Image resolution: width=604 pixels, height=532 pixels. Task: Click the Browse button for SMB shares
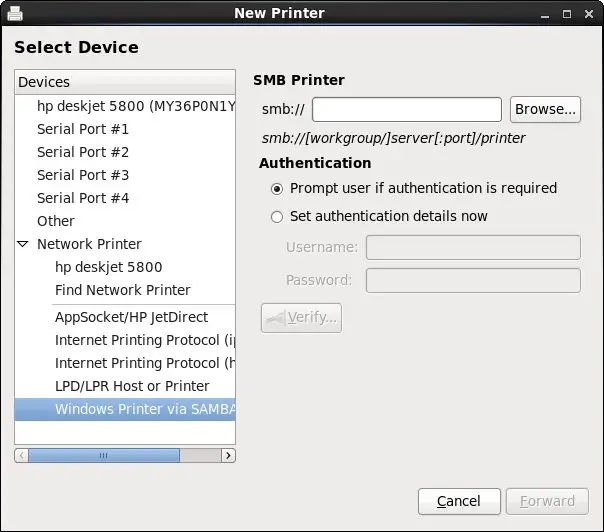click(545, 109)
